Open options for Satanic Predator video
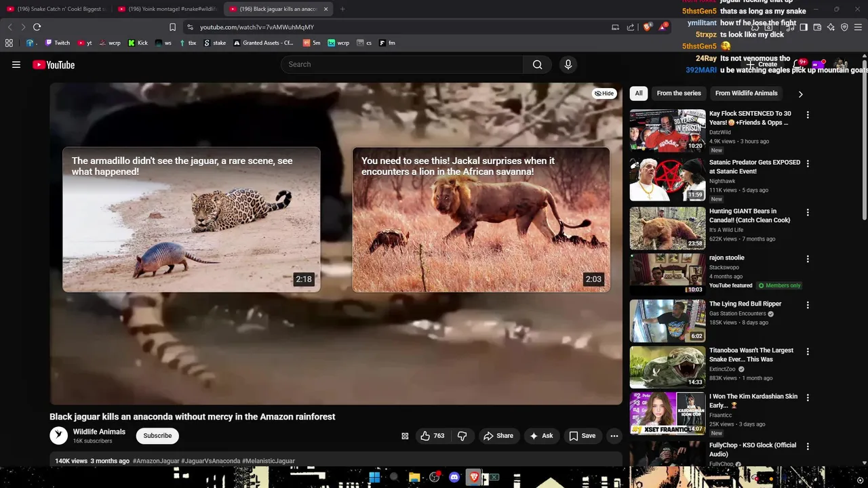Screen dimensions: 868x488 coord(808,163)
